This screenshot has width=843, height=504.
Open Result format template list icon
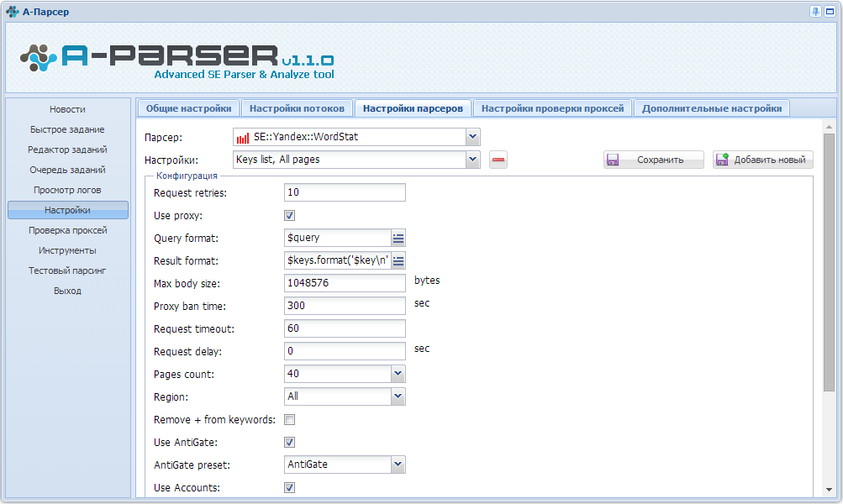point(398,260)
